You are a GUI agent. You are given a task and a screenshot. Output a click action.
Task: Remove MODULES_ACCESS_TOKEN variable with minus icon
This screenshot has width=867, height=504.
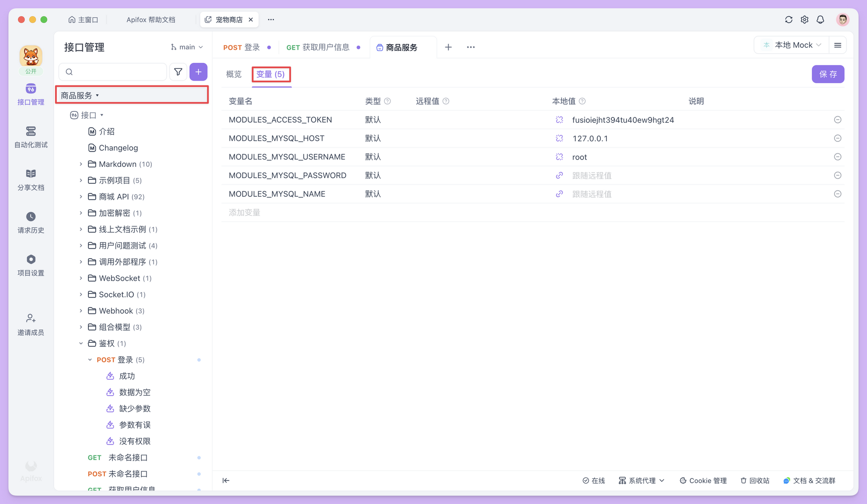coord(838,120)
